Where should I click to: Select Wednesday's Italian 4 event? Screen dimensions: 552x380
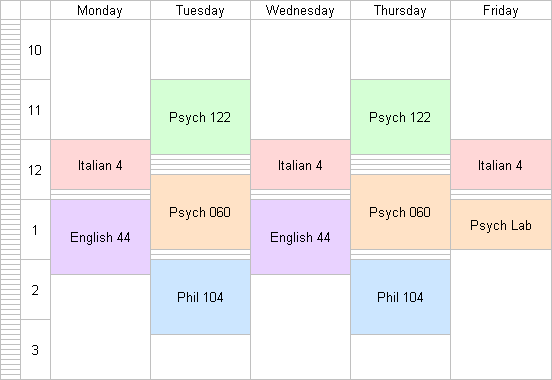point(300,164)
